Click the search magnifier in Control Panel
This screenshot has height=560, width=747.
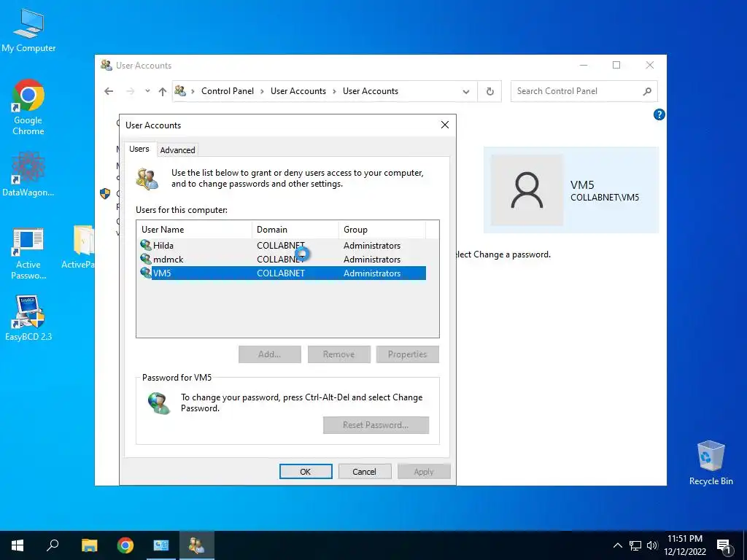click(x=647, y=91)
